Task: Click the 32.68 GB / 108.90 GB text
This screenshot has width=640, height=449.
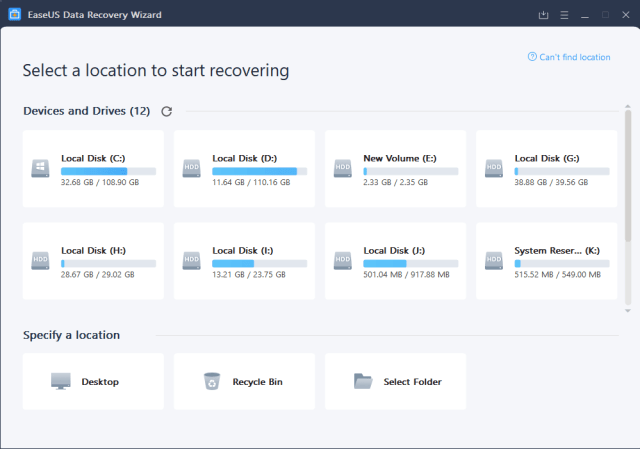Action: [x=100, y=182]
